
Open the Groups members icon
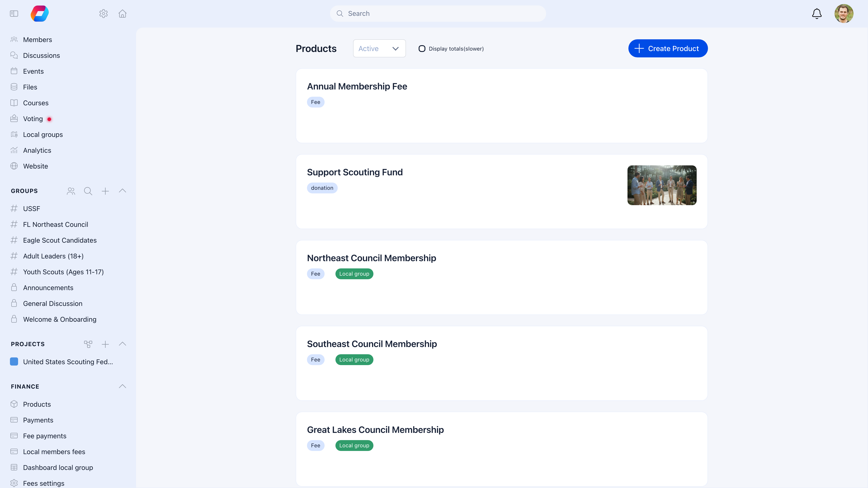(71, 191)
